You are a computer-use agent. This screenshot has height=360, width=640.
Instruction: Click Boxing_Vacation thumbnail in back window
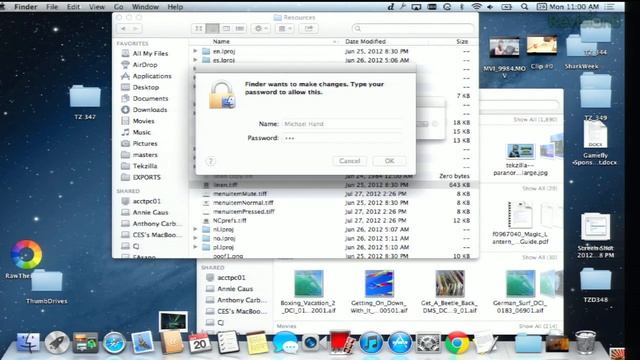[x=309, y=284]
